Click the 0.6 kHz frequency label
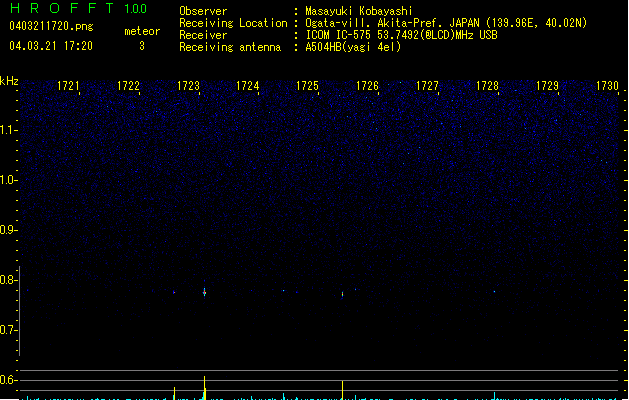Viewport: 629px width, 400px height. tap(7, 380)
